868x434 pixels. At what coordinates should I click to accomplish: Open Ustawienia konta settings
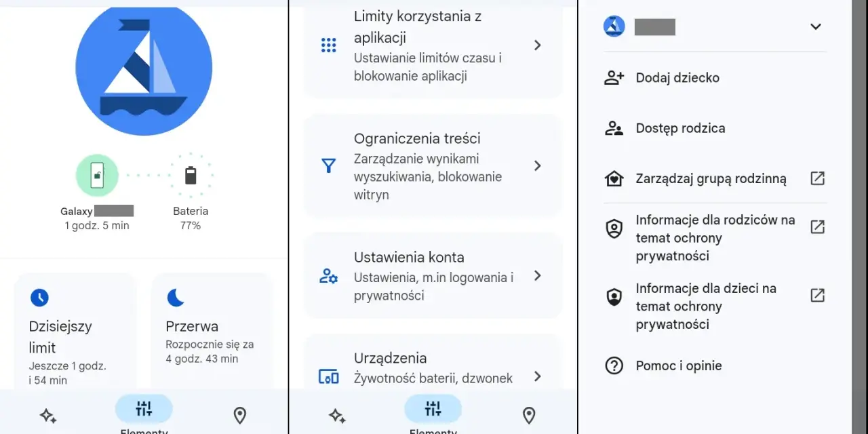(433, 276)
